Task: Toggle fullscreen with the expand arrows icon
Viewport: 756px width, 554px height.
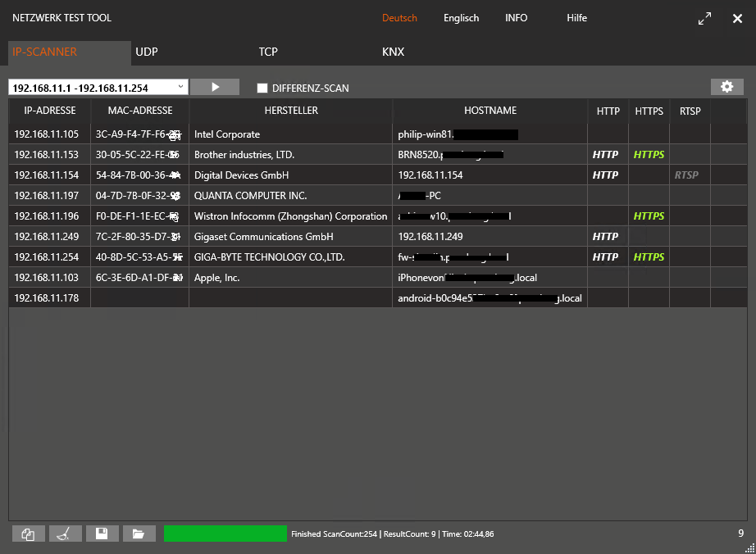Action: 704,19
